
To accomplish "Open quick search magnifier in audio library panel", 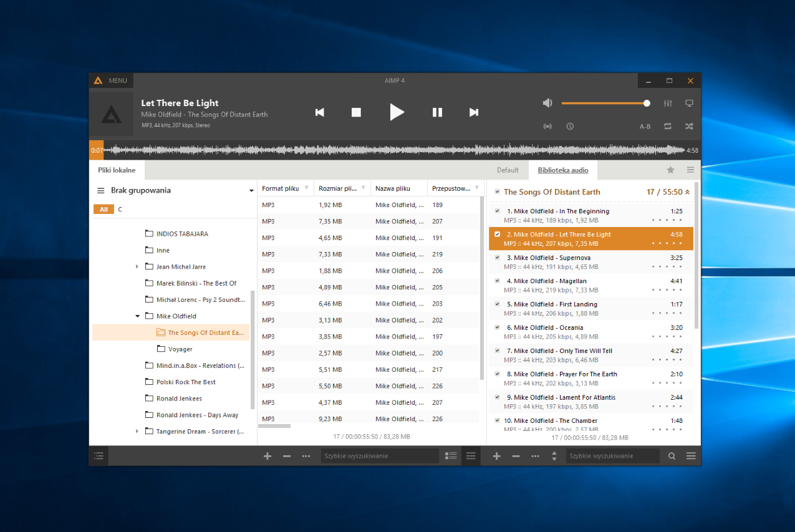I will click(672, 456).
